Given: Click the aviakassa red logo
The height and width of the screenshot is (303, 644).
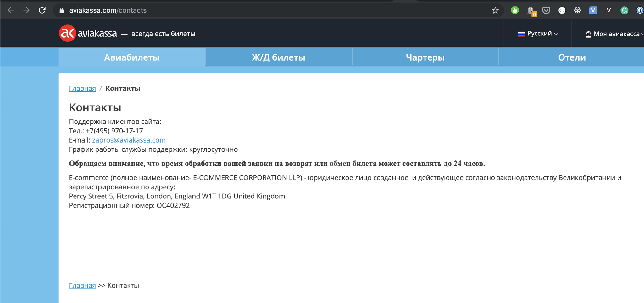Looking at the screenshot, I should [x=68, y=33].
